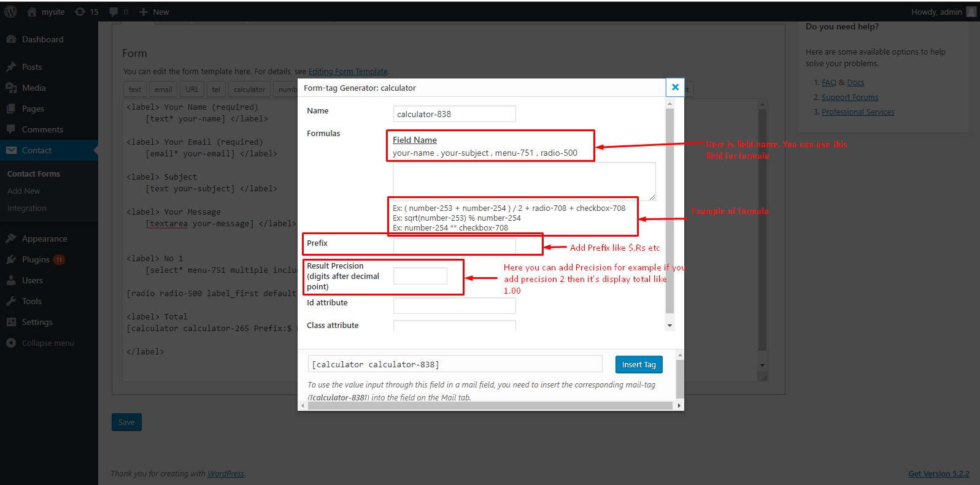The height and width of the screenshot is (485, 980).
Task: Click the Insert Tag button
Action: pos(639,364)
